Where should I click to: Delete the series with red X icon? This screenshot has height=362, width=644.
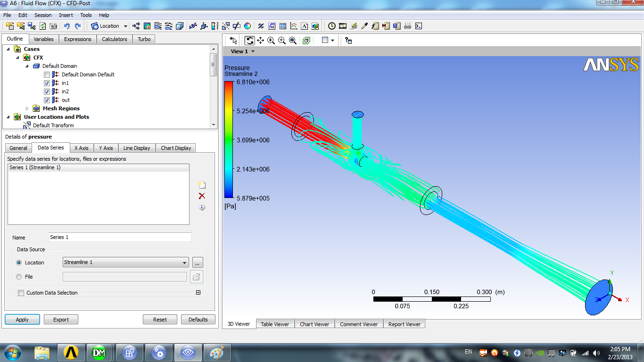pos(202,196)
